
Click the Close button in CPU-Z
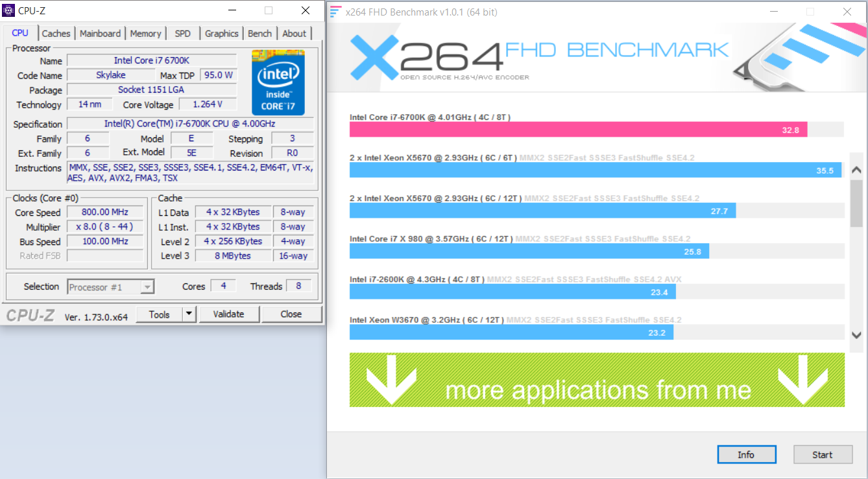click(291, 314)
